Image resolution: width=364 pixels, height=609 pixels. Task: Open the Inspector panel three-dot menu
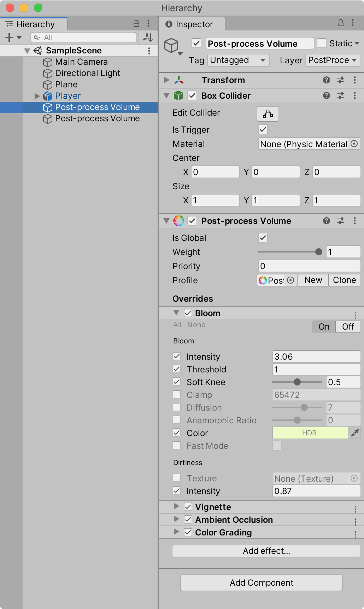tap(353, 23)
